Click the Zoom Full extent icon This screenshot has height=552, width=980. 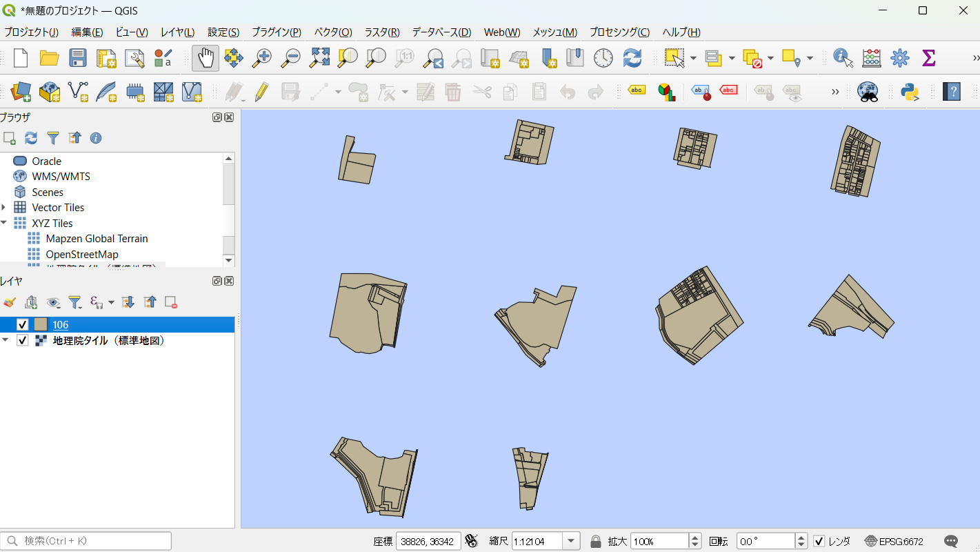tap(319, 58)
